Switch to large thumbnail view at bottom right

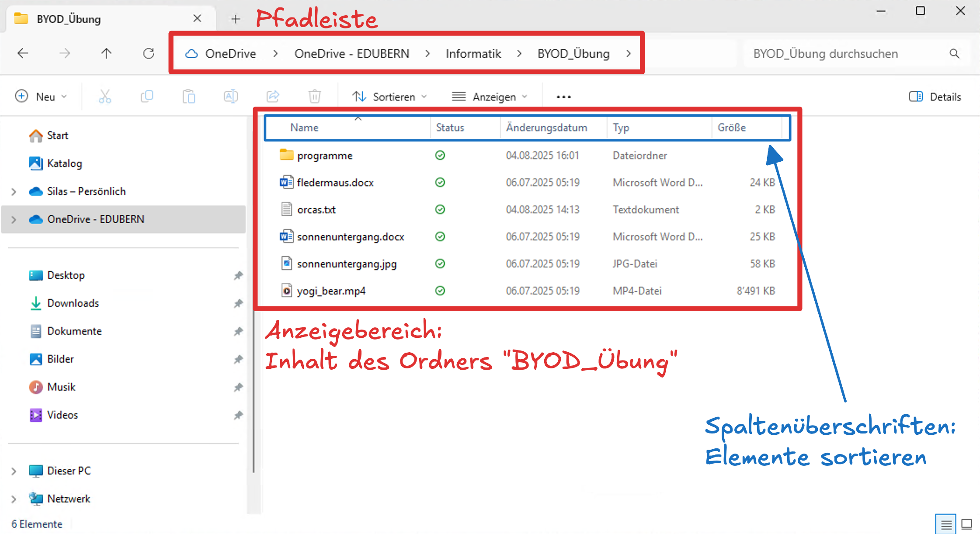(x=967, y=524)
